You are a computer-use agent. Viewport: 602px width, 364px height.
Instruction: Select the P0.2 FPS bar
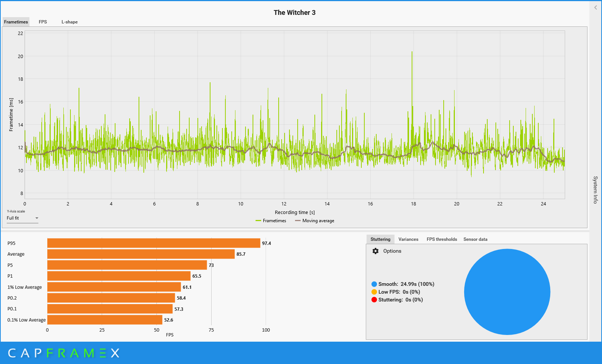pyautogui.click(x=111, y=298)
